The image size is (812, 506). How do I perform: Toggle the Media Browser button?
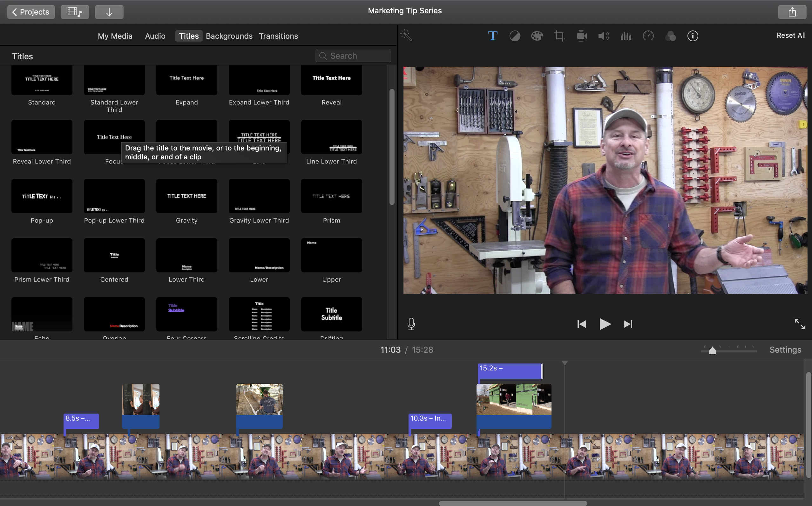click(75, 12)
